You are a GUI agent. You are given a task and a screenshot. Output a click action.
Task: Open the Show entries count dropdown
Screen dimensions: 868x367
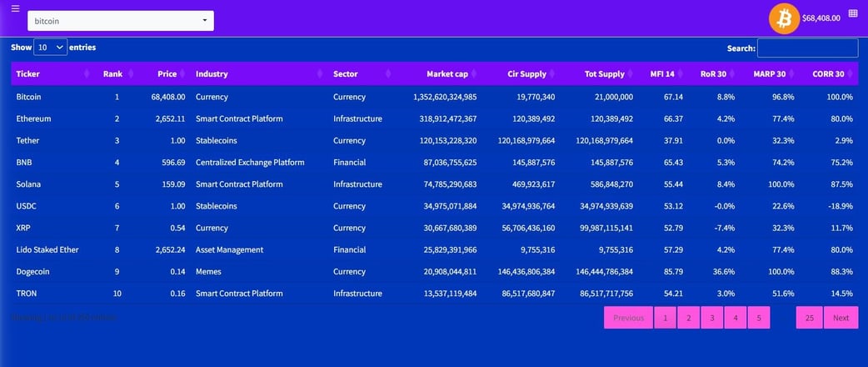click(50, 47)
